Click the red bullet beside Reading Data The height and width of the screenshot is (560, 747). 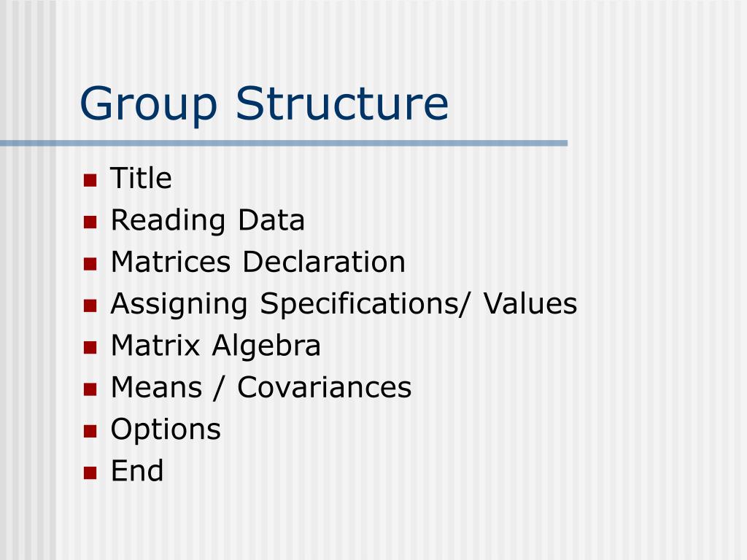pos(90,222)
